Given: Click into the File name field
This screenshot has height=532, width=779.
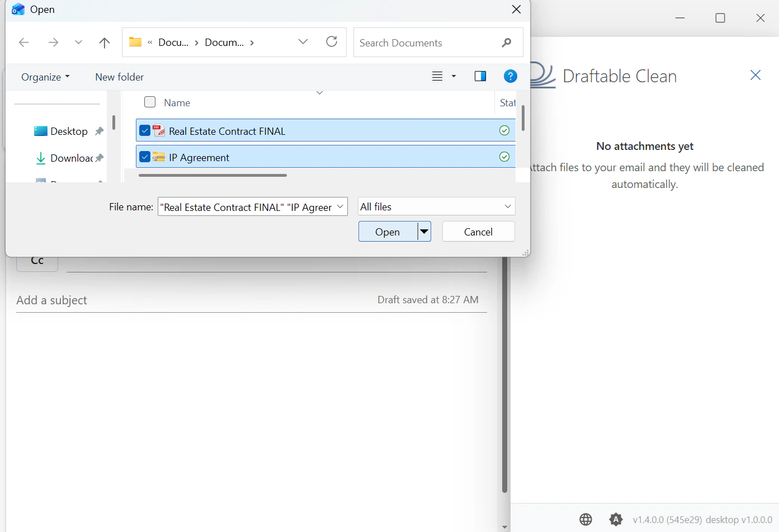Looking at the screenshot, I should pos(246,207).
